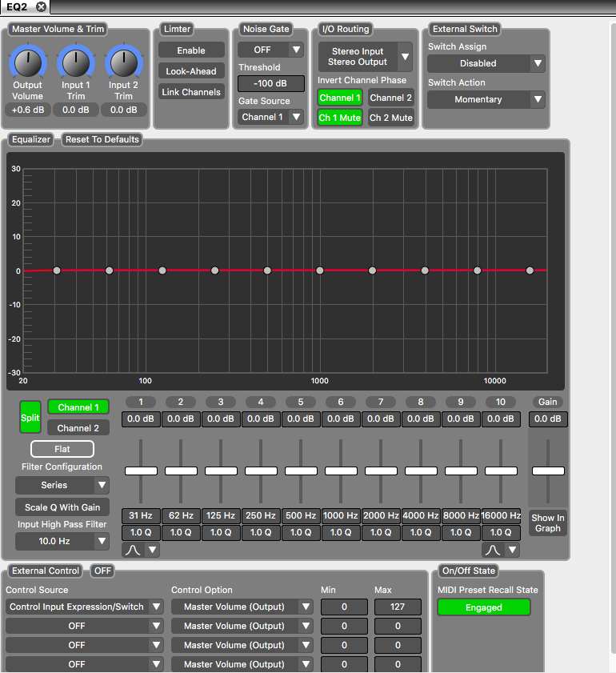The height and width of the screenshot is (673, 616).
Task: Open the Stereo Input Stereo Output routing dropdown
Action: pos(365,57)
